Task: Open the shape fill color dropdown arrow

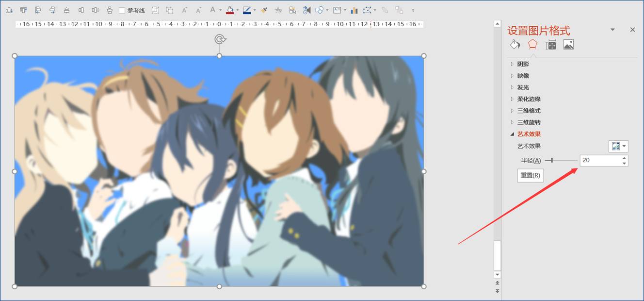Action: pos(238,10)
